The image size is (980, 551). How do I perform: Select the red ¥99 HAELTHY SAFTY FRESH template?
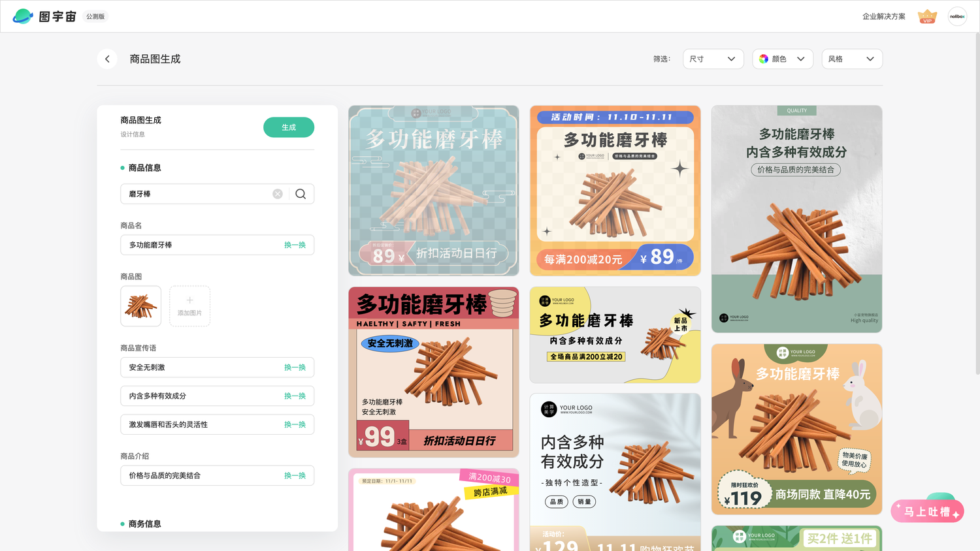point(434,372)
